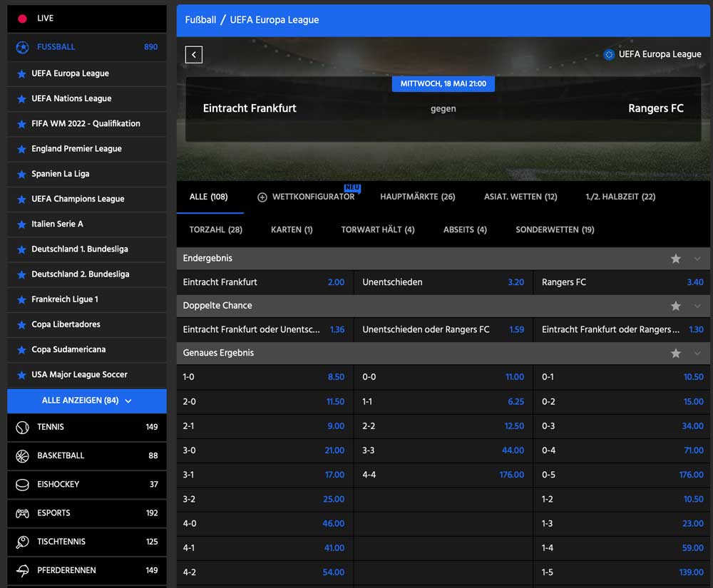
Task: Open the Fussball sports category
Action: 87,47
